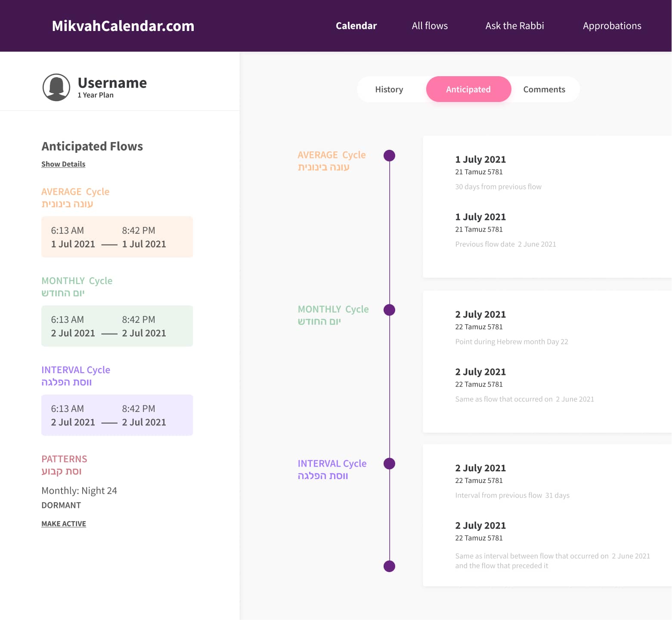Select the Interval Cycle purple time box
Screen dimensions: 672x622
coord(117,415)
